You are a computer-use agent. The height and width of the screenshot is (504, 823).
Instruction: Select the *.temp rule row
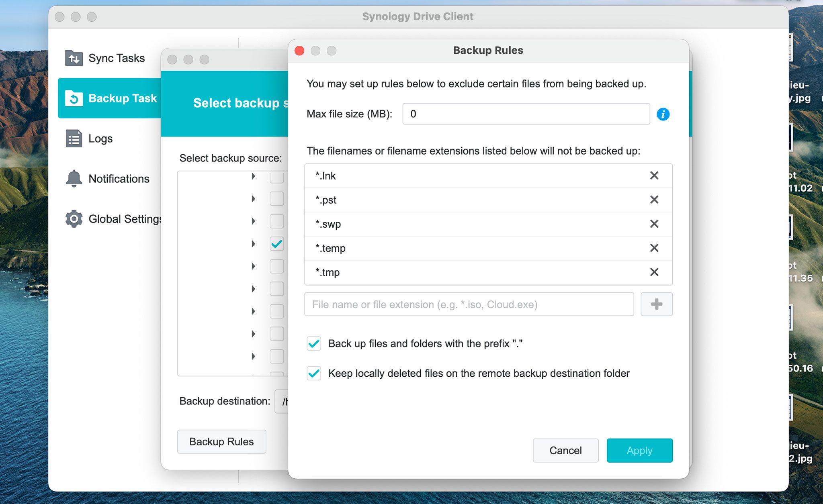click(488, 248)
